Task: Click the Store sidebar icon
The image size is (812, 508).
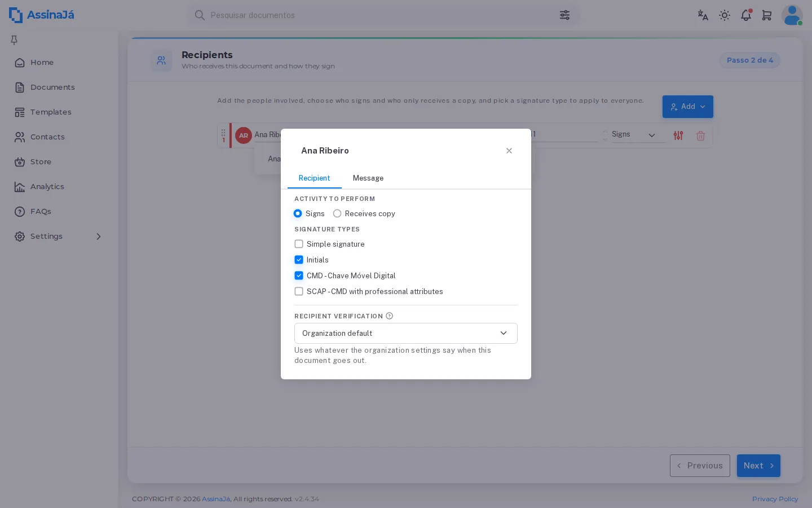Action: pos(20,162)
